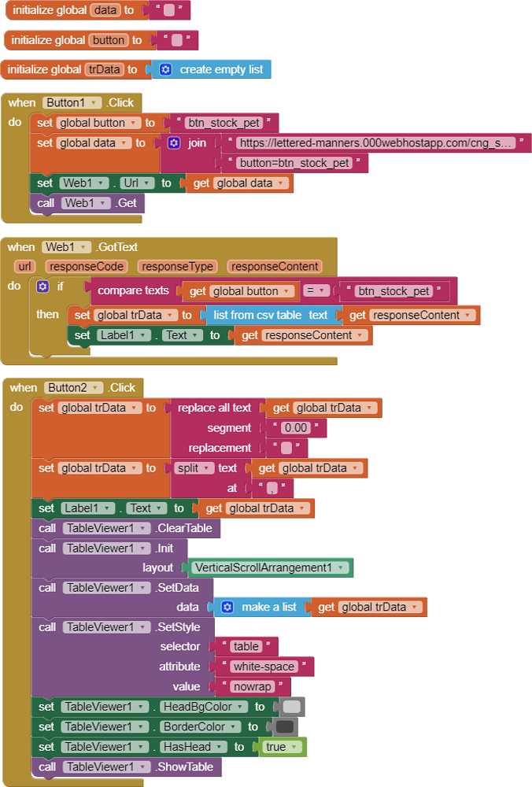Edit the variable name 'trData' in initialize global
Viewport: 532px width, 787px height.
coord(105,69)
